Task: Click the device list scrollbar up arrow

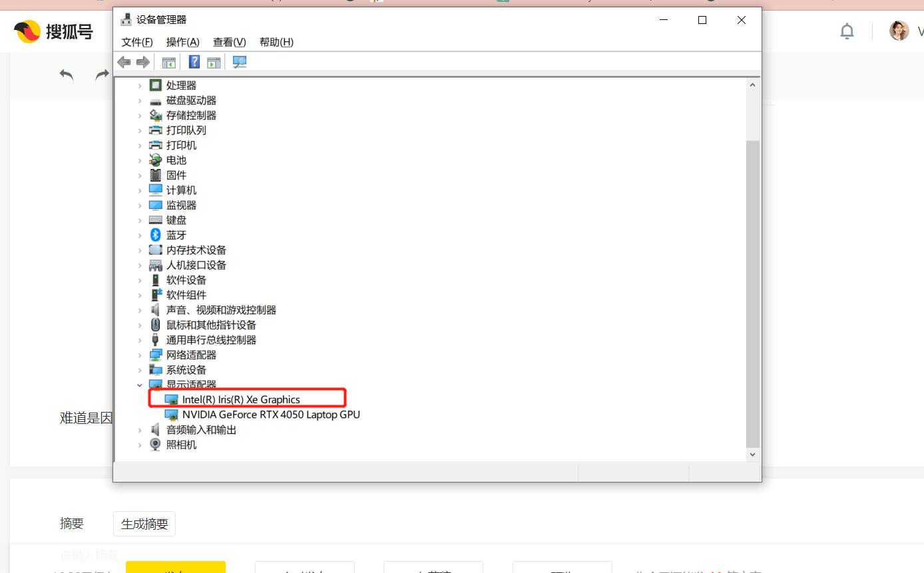Action: [753, 85]
